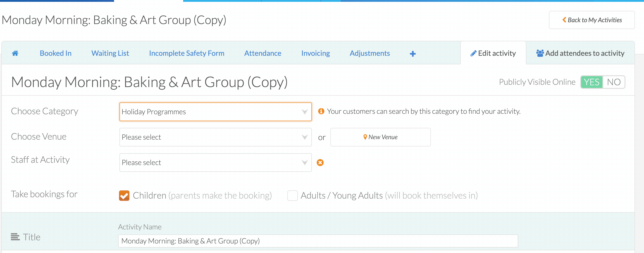644x253 pixels.
Task: Enable Adults / Young Adults bookings checkbox
Action: 292,195
